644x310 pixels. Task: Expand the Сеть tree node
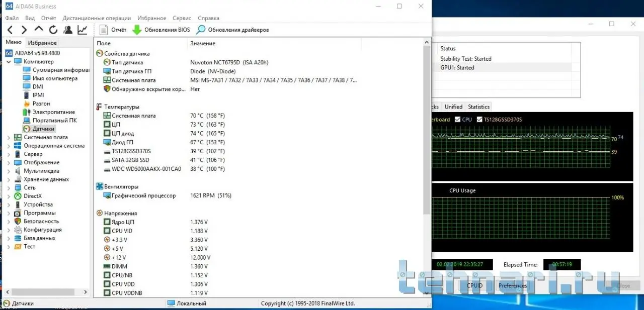[9, 187]
